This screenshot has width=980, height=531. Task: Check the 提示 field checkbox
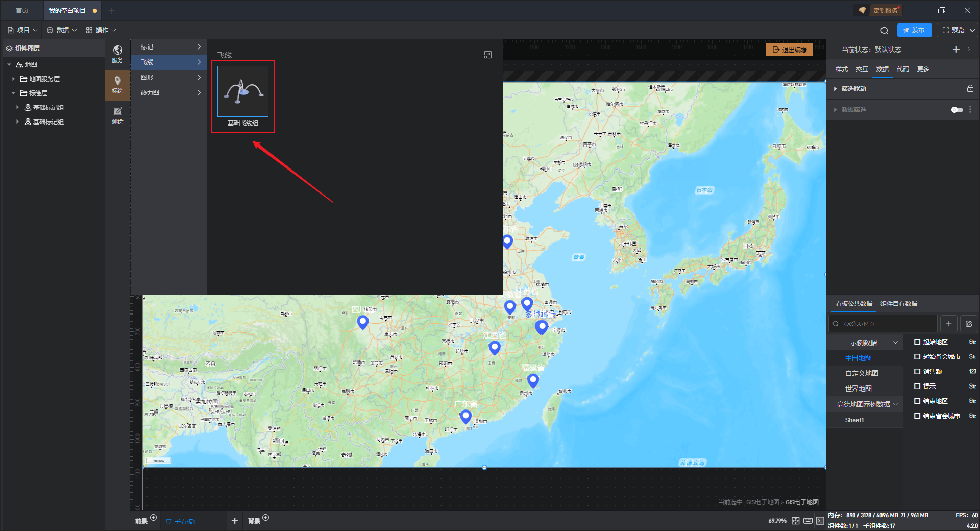pyautogui.click(x=917, y=387)
